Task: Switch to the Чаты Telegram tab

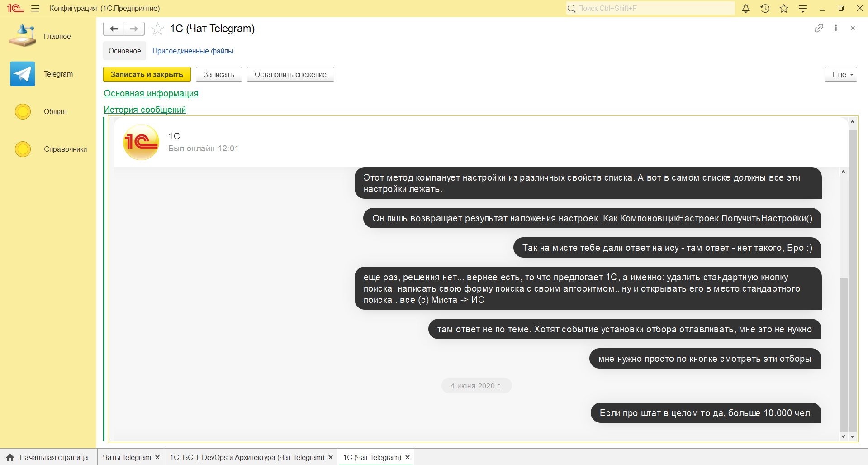Action: point(127,457)
